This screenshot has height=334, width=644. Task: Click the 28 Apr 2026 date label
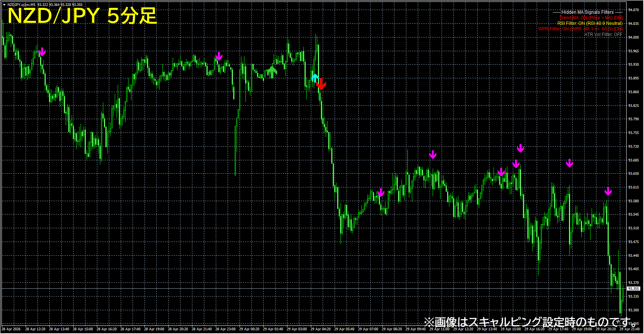(11, 329)
